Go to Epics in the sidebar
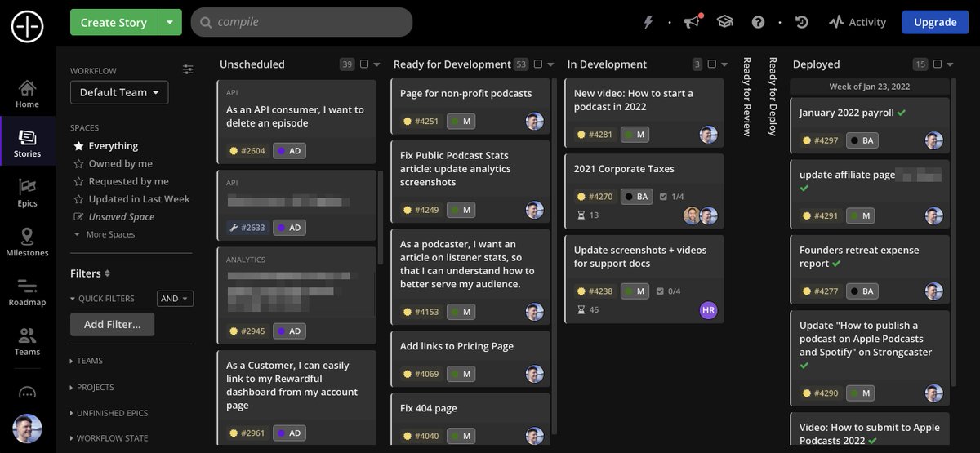The height and width of the screenshot is (453, 980). coord(27,193)
